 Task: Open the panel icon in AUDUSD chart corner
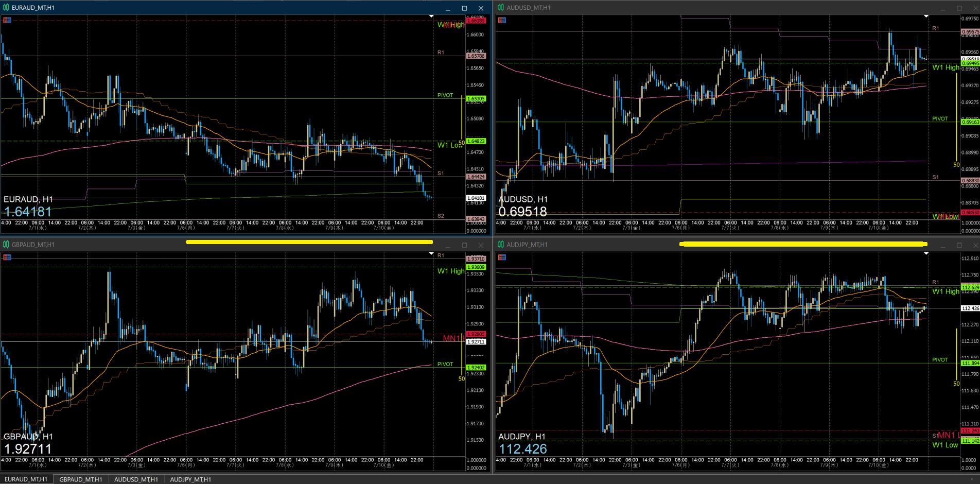pyautogui.click(x=502, y=20)
